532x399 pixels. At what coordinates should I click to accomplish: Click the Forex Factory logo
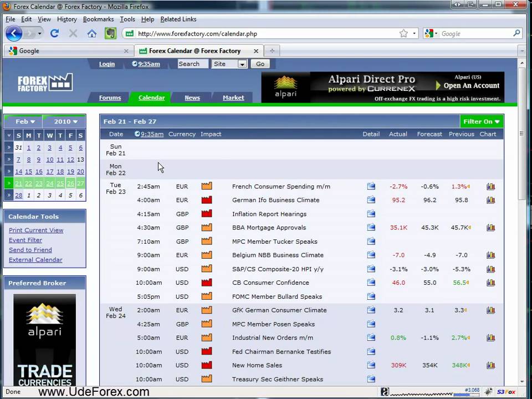tap(45, 82)
